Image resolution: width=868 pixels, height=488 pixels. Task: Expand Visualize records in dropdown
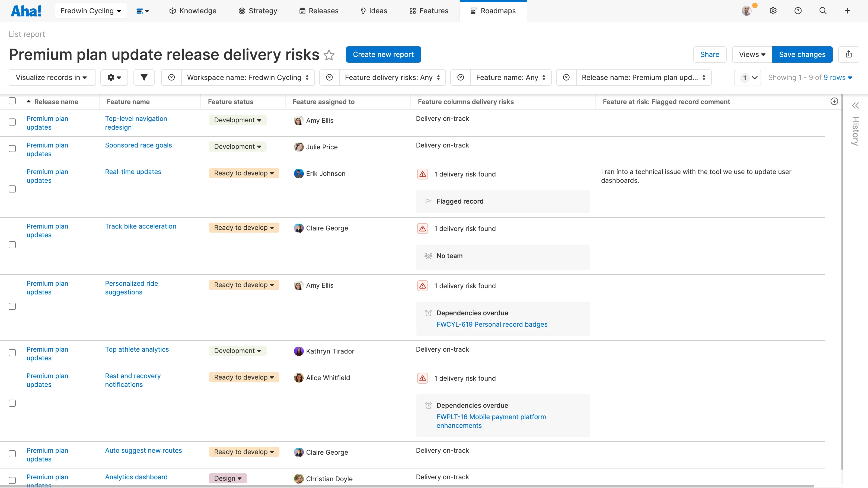coord(52,78)
